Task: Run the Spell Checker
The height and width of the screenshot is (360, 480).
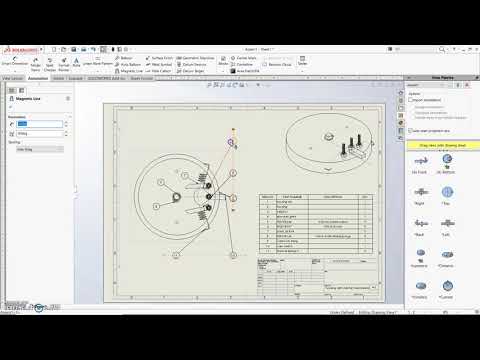Action: click(50, 64)
